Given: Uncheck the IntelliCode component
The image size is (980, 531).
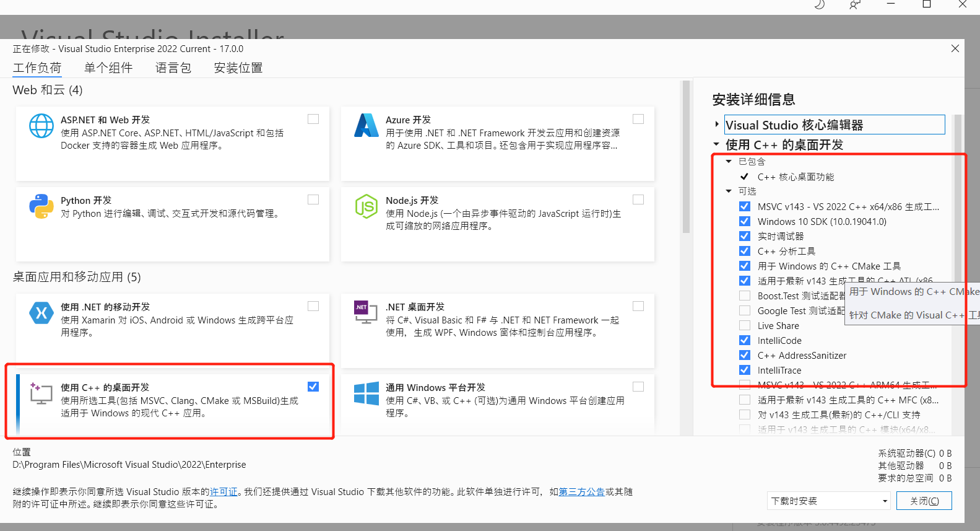Looking at the screenshot, I should 745,340.
